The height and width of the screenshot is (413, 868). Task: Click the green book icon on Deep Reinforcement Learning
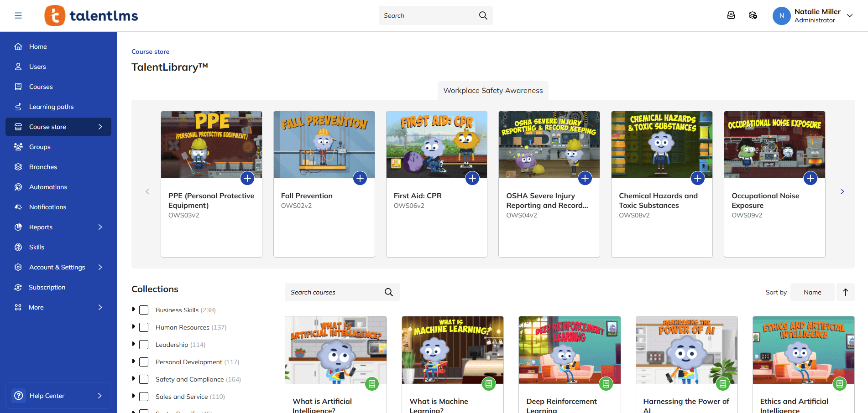click(x=606, y=384)
